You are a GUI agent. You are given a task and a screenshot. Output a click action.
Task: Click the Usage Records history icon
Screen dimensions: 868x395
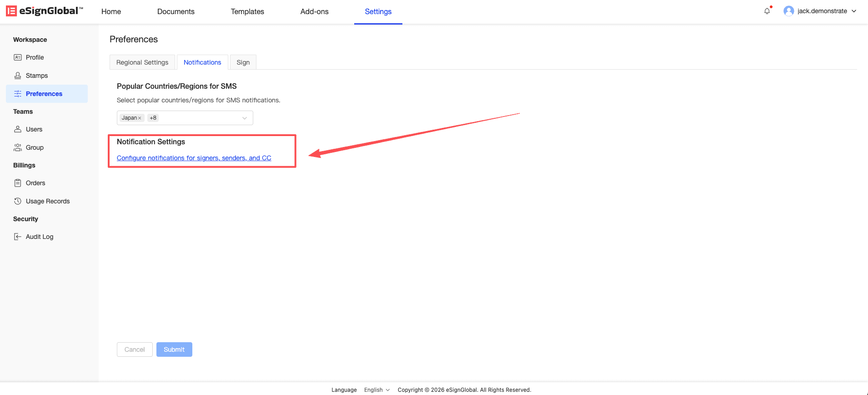[x=18, y=201]
